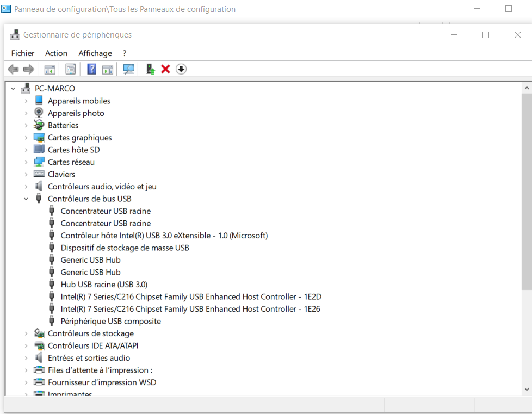532x414 pixels.
Task: Click the Files d'attente à l'impression label
Action: (x=100, y=370)
